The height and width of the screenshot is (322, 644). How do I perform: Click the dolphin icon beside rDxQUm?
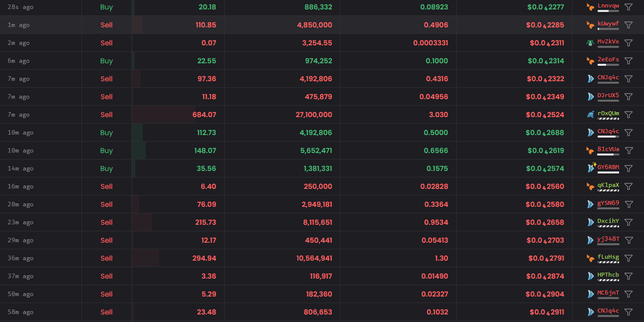591,115
